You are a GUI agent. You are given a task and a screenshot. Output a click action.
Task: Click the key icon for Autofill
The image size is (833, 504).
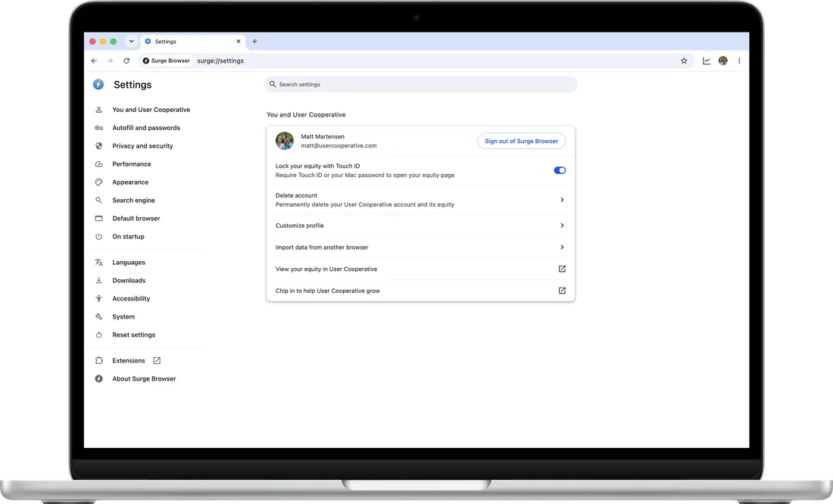(x=98, y=127)
